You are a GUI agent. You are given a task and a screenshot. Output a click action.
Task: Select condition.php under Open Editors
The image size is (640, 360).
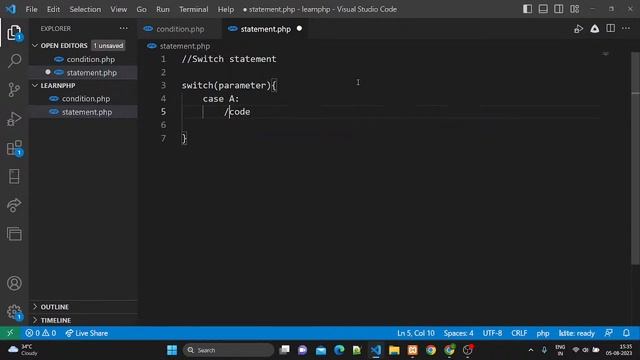(91, 59)
